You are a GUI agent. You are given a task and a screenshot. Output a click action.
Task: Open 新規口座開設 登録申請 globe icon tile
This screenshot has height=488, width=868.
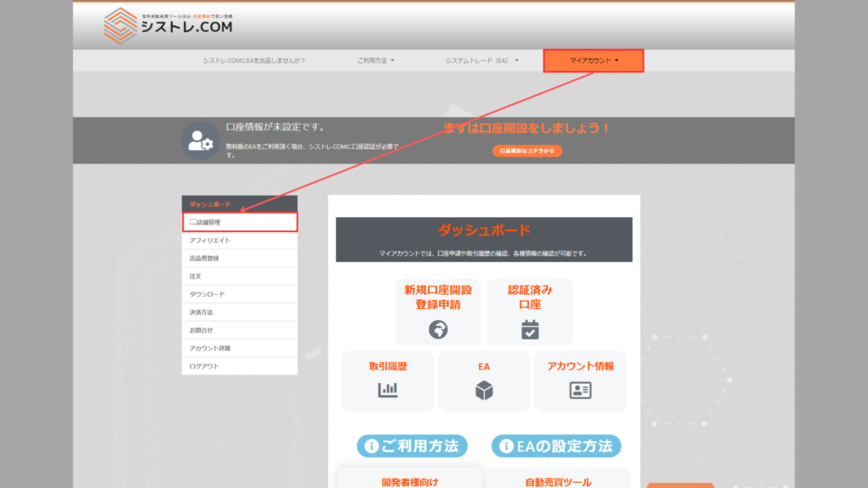click(438, 329)
